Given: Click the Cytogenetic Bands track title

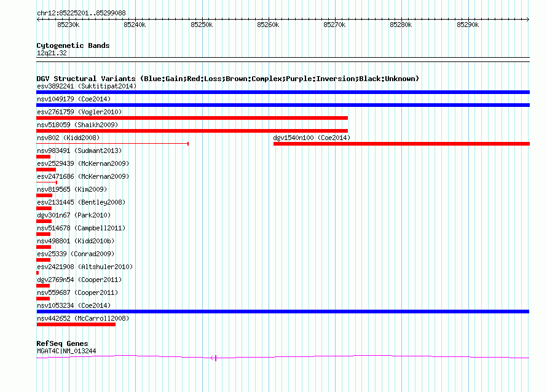Looking at the screenshot, I should 73,45.
